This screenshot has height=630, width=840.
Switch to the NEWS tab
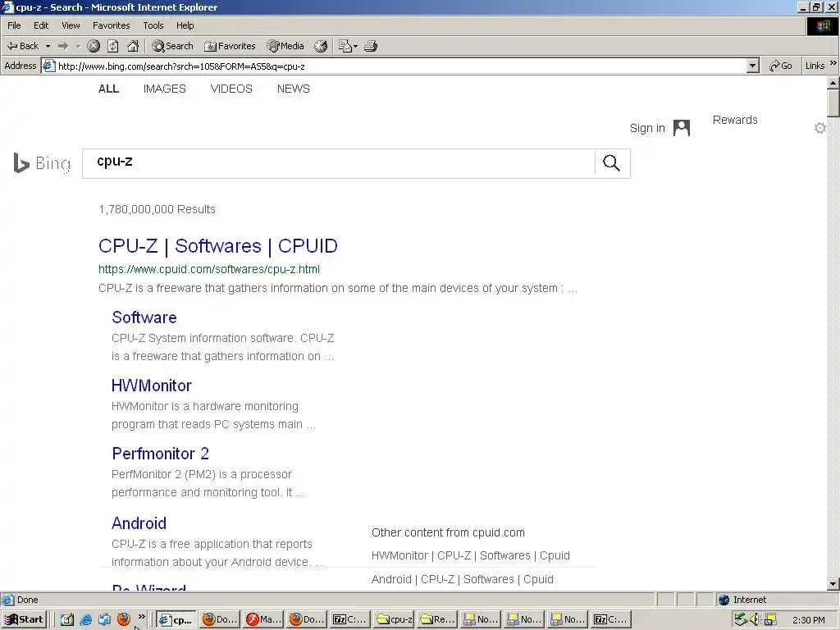[293, 89]
